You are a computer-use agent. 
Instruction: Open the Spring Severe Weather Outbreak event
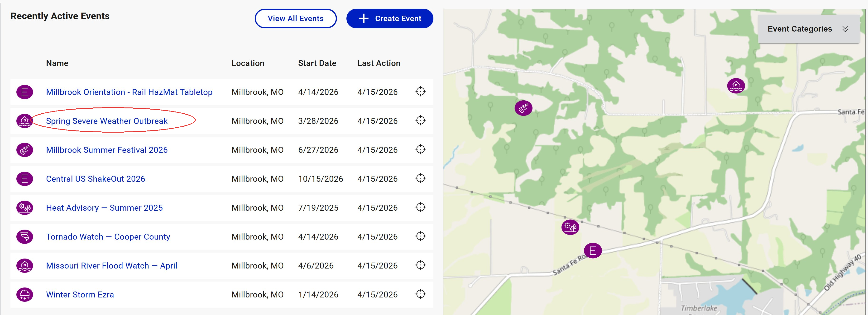pyautogui.click(x=107, y=121)
